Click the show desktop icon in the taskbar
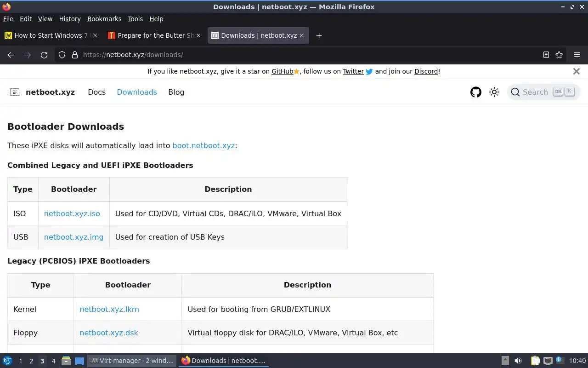 pos(79,361)
